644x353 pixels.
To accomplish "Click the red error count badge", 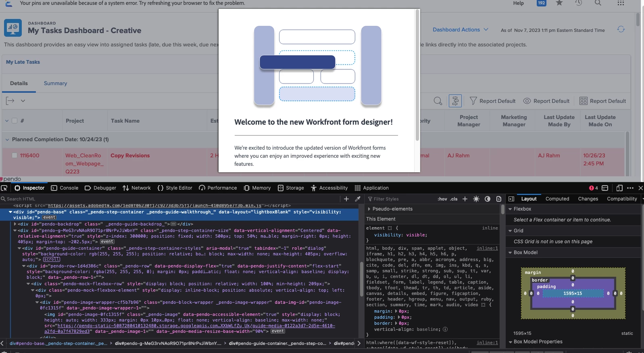I will (594, 188).
